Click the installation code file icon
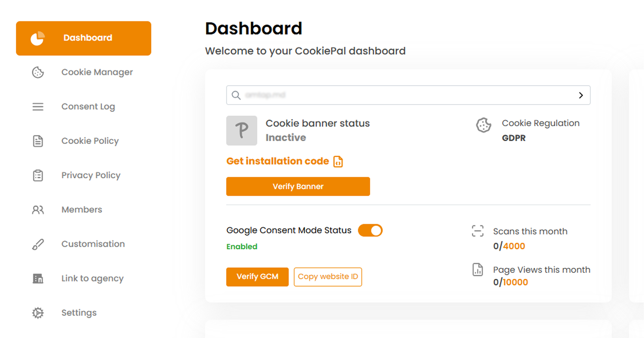The width and height of the screenshot is (644, 338). (x=338, y=161)
